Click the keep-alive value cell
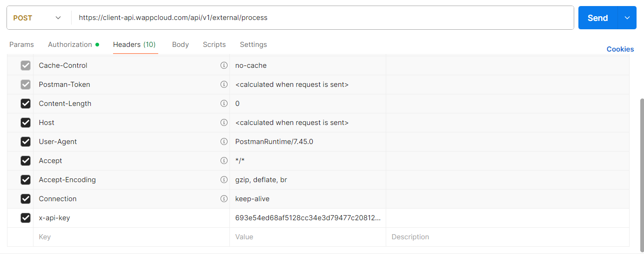 [308, 199]
